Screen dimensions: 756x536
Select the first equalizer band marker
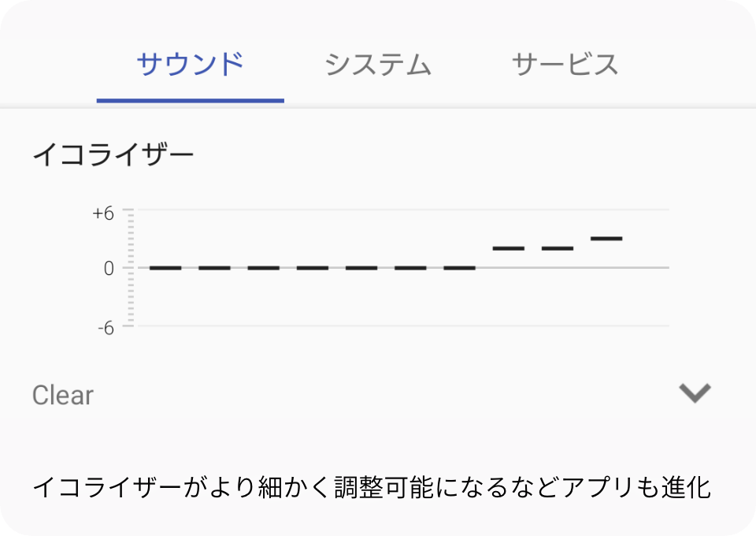tap(165, 268)
